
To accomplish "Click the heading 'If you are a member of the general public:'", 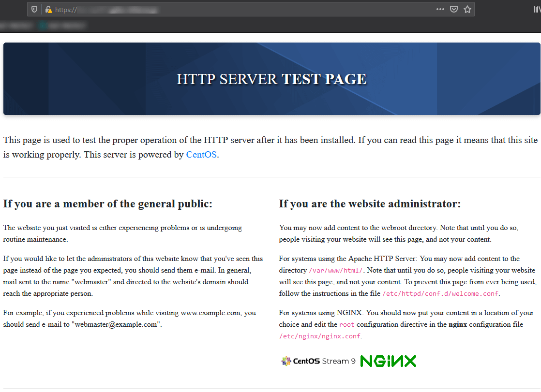I will coord(107,204).
